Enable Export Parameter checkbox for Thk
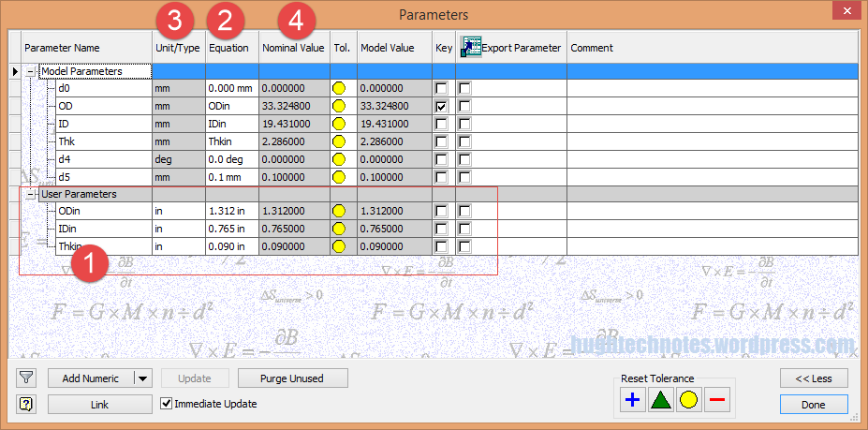The image size is (868, 430). [465, 141]
